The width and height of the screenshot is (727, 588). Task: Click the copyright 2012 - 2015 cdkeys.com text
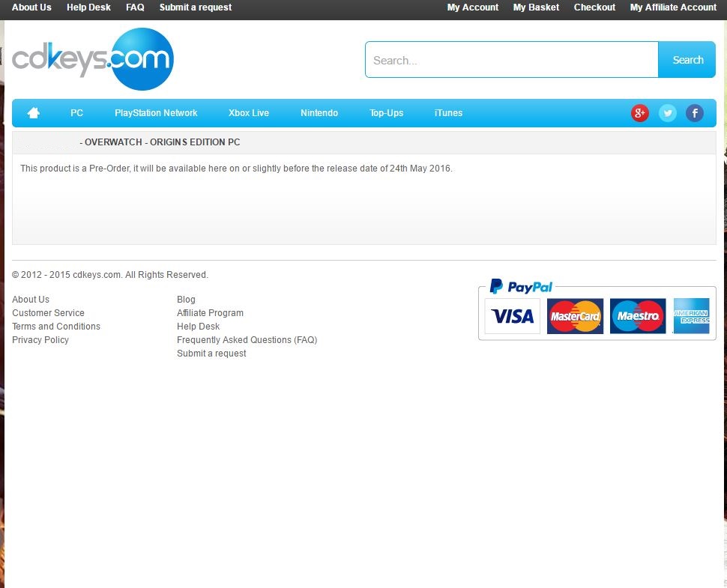pos(110,275)
